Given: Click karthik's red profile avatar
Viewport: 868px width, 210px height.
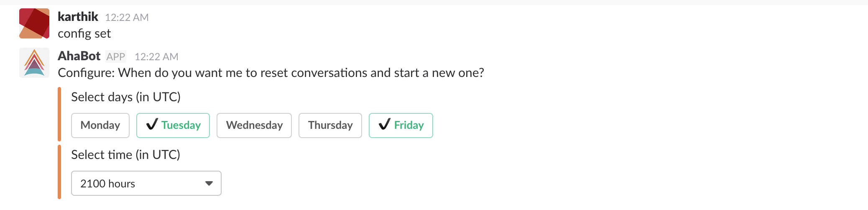Looking at the screenshot, I should tap(34, 23).
